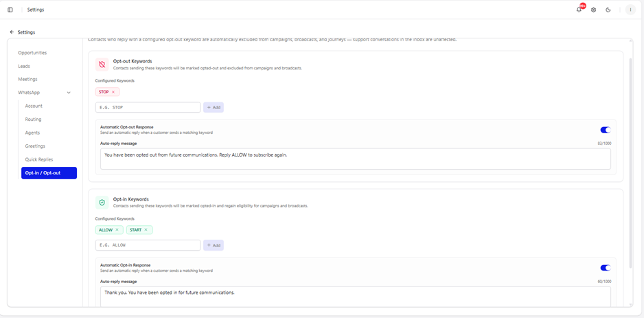Open Meetings settings
The width and height of the screenshot is (644, 318).
(27, 79)
